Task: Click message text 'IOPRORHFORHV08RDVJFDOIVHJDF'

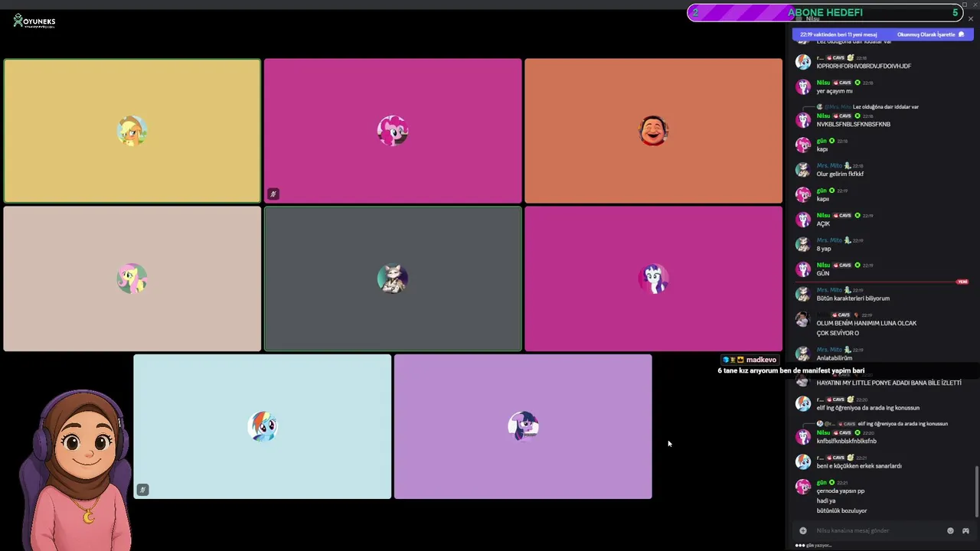Action: 864,67
